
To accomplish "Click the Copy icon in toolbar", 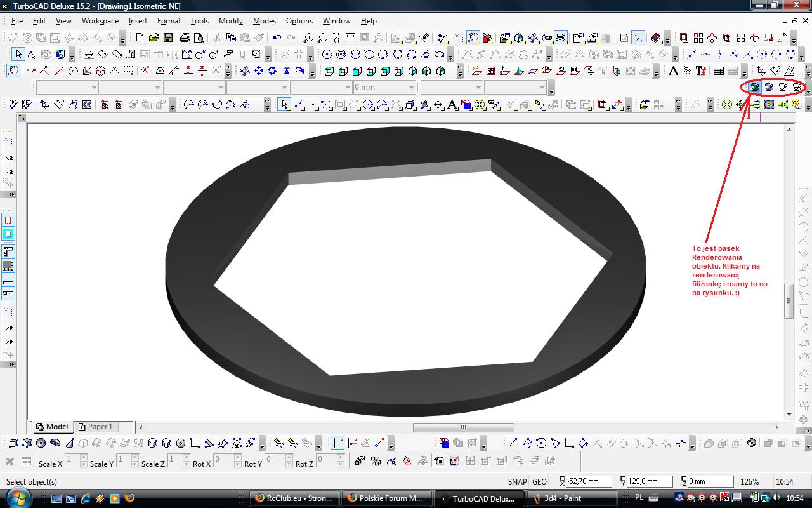I will [231, 38].
